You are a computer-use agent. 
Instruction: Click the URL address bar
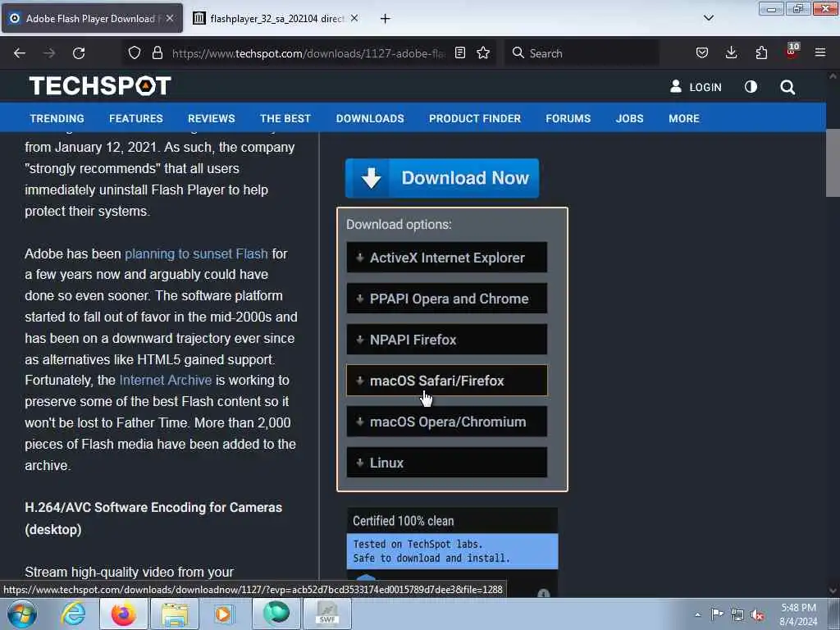point(308,53)
